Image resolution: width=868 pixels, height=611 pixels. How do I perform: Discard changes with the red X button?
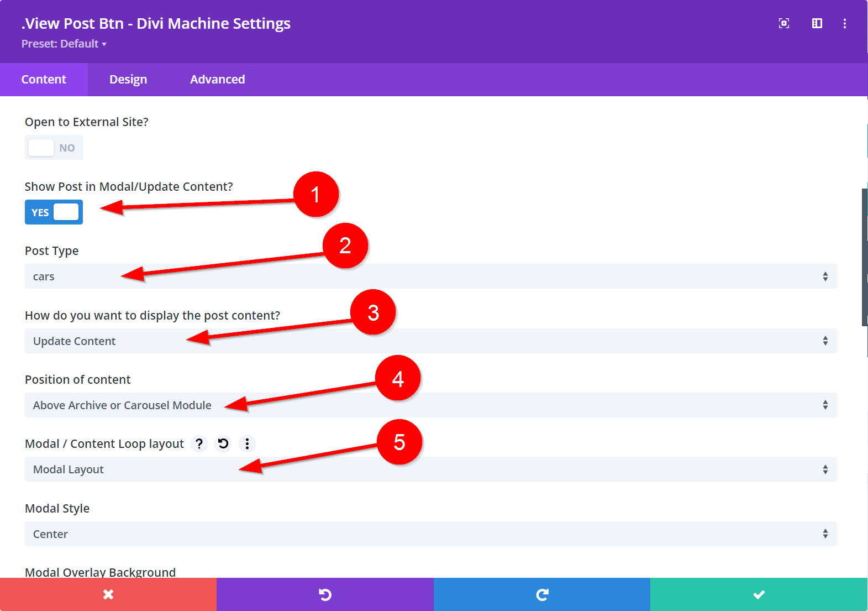pyautogui.click(x=108, y=594)
